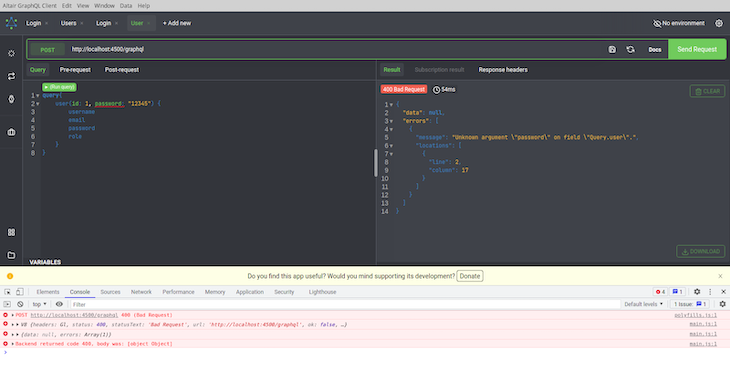Open the polyfills.js:1 source link
This screenshot has width=730, height=382.
point(696,315)
